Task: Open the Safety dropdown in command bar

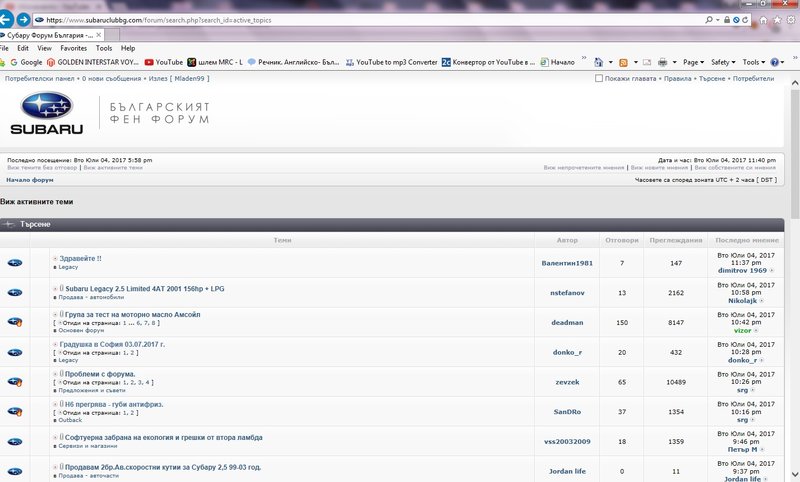Action: click(x=723, y=62)
